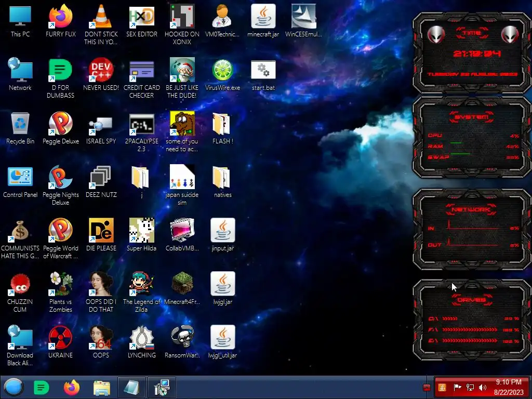
Task: Select the Download Black Ali... shortcut
Action: click(x=20, y=345)
